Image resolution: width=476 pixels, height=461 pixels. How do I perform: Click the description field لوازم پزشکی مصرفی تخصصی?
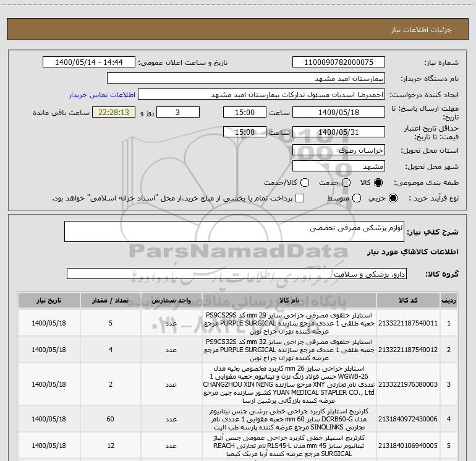pyautogui.click(x=234, y=231)
